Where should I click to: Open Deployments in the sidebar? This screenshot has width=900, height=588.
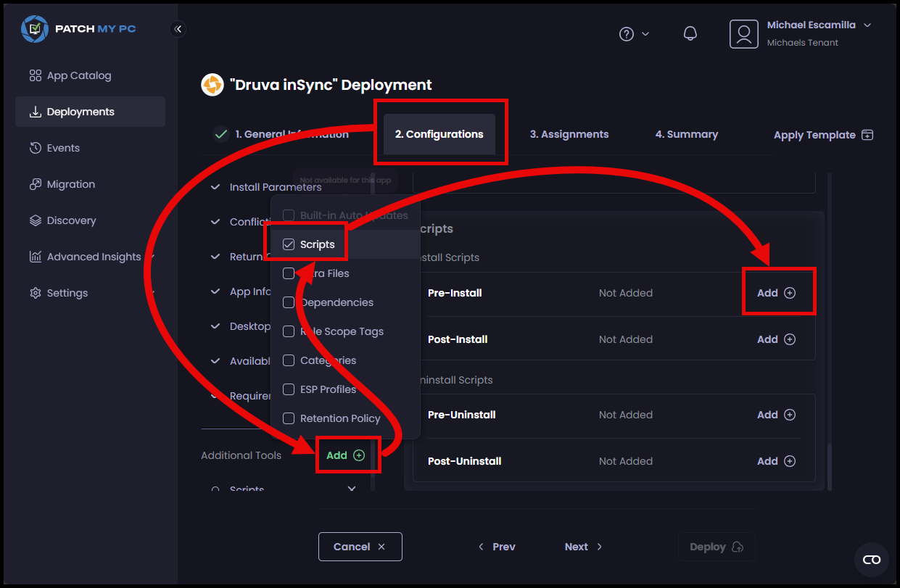[90, 112]
